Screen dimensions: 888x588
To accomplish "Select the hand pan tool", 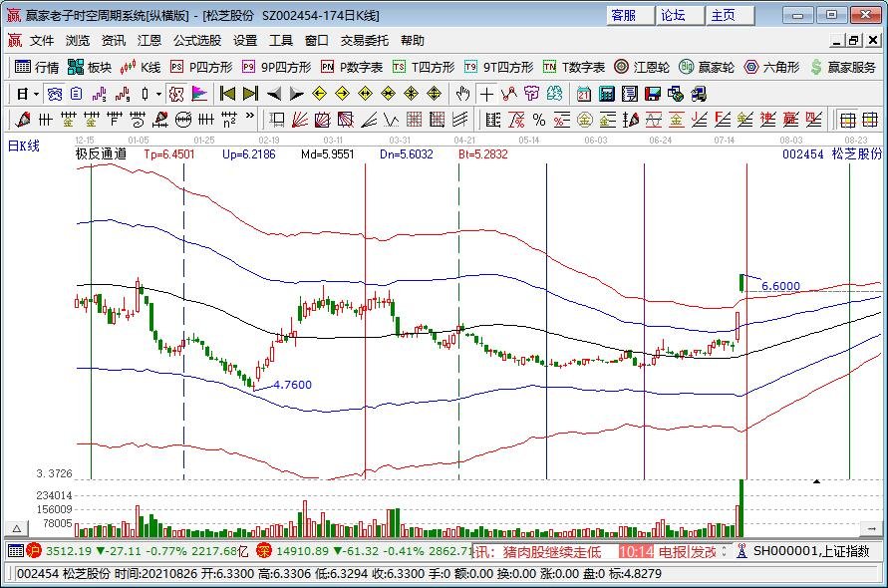I will (460, 94).
